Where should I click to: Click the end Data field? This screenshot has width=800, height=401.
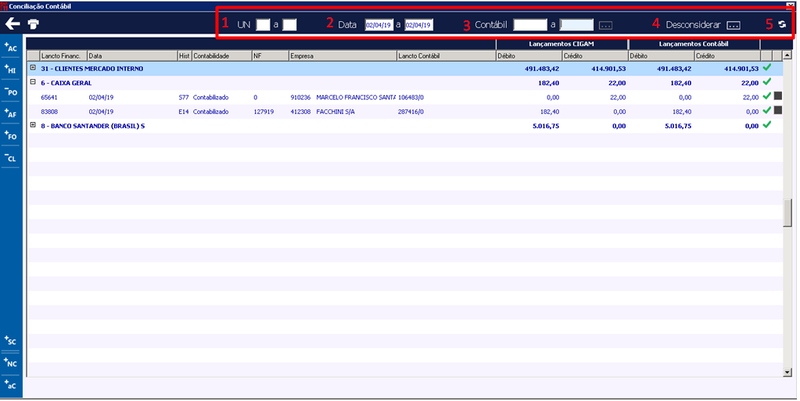point(418,24)
